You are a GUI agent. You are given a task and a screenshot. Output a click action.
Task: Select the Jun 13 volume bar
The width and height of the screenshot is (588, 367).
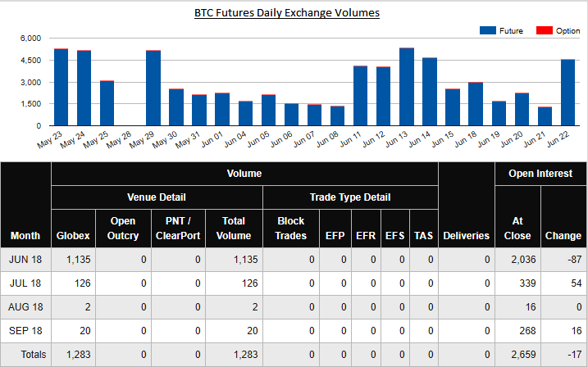click(x=407, y=87)
